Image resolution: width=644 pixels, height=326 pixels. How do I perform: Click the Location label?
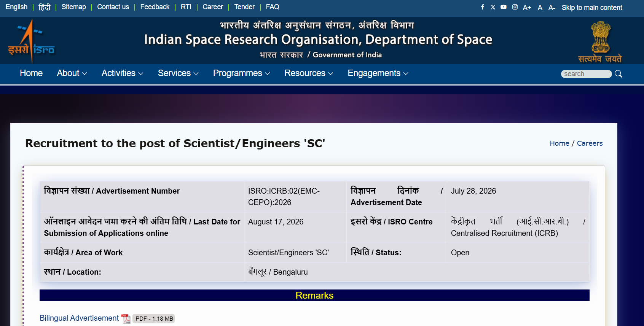point(72,272)
